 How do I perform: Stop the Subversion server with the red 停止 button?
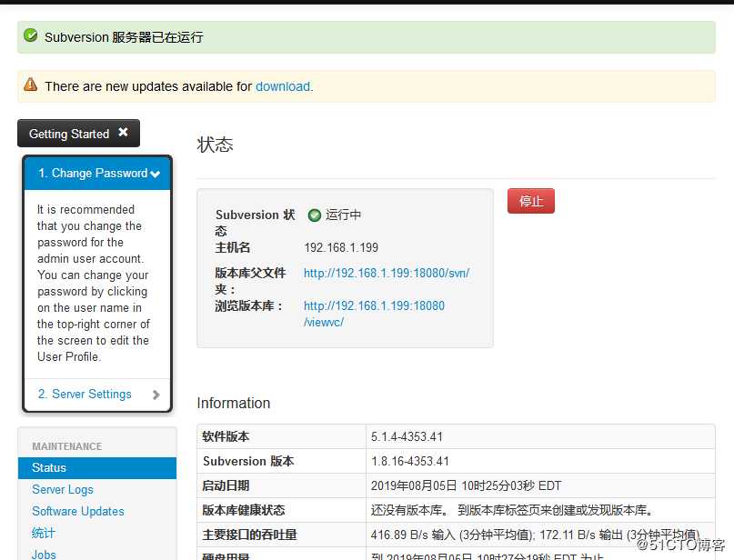(x=531, y=201)
